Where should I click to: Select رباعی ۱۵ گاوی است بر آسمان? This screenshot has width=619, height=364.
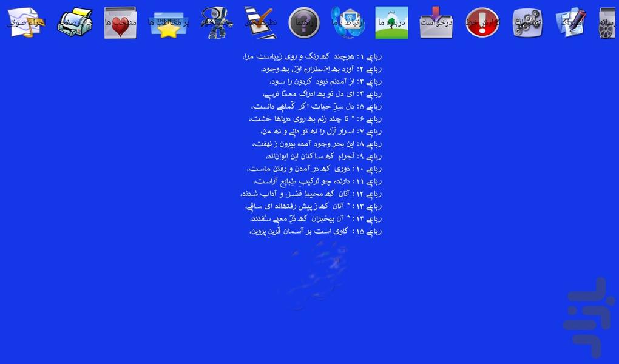pyautogui.click(x=316, y=231)
